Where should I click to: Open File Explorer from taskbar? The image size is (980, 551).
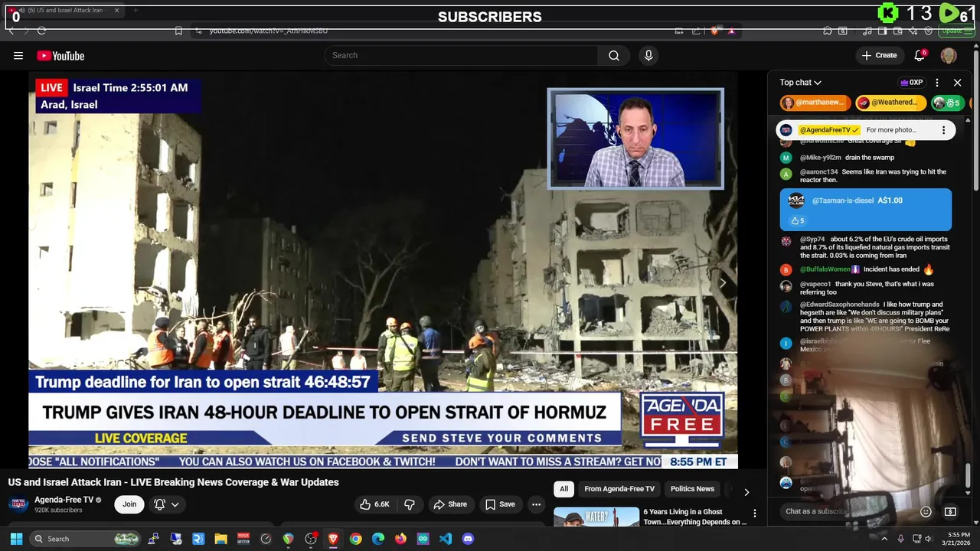coord(220,539)
